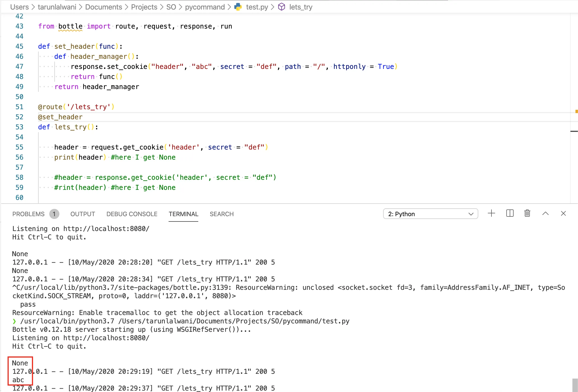Click line number 52 in the gutter

[x=19, y=117]
